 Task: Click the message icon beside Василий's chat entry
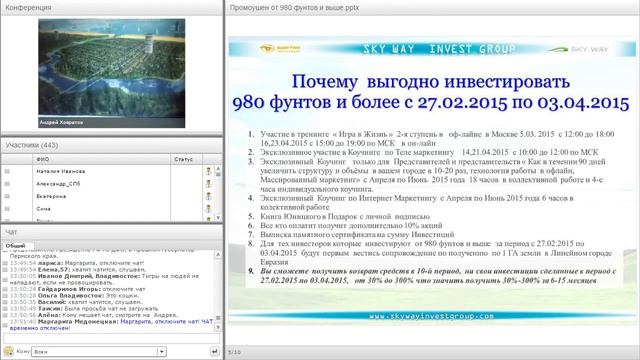(x=5, y=302)
